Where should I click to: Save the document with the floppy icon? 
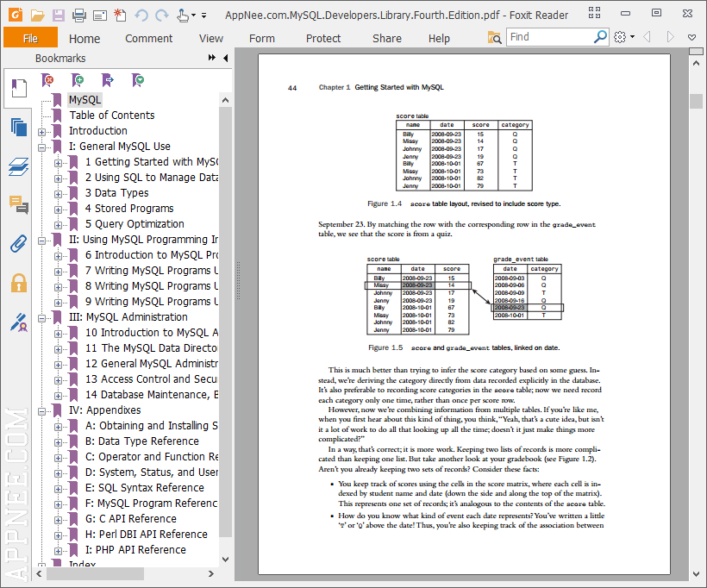click(x=58, y=16)
